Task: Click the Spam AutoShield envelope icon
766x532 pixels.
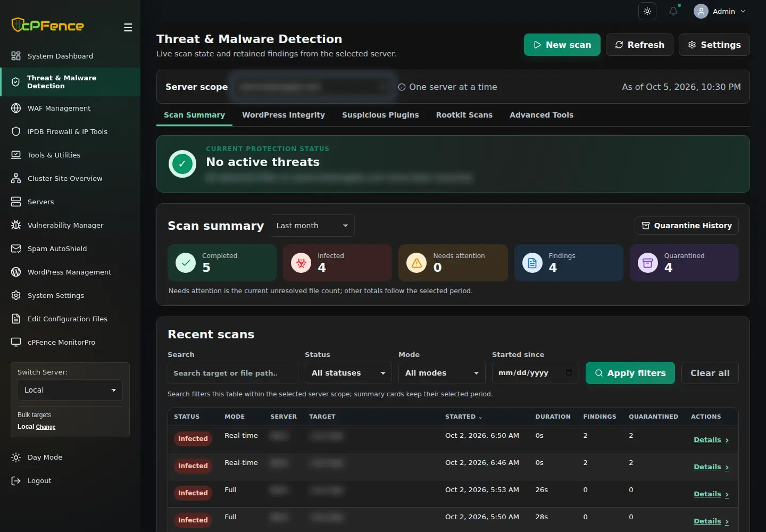Action: click(x=16, y=248)
